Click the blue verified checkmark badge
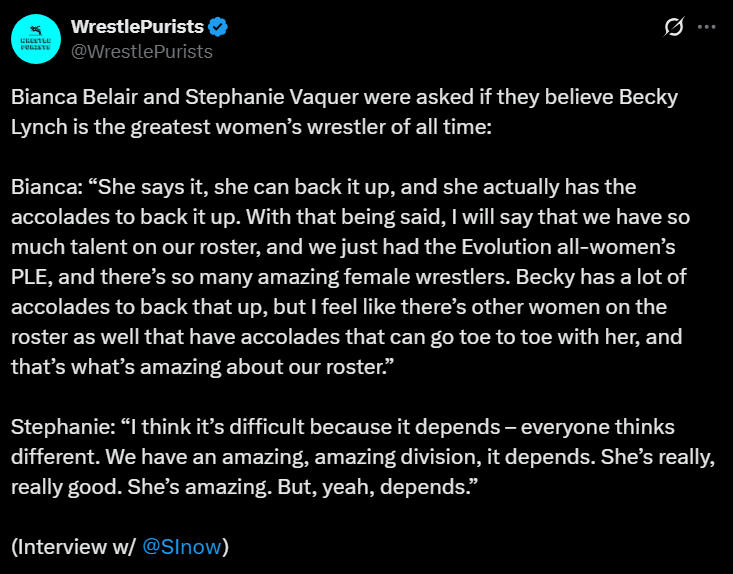Screen dimensions: 733x574 click(x=218, y=27)
